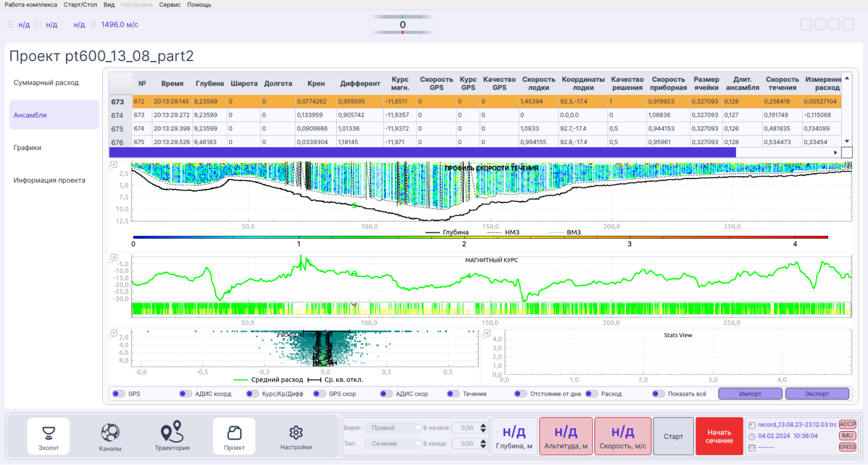Select the Проект project icon
The image size is (868, 465).
(x=234, y=436)
